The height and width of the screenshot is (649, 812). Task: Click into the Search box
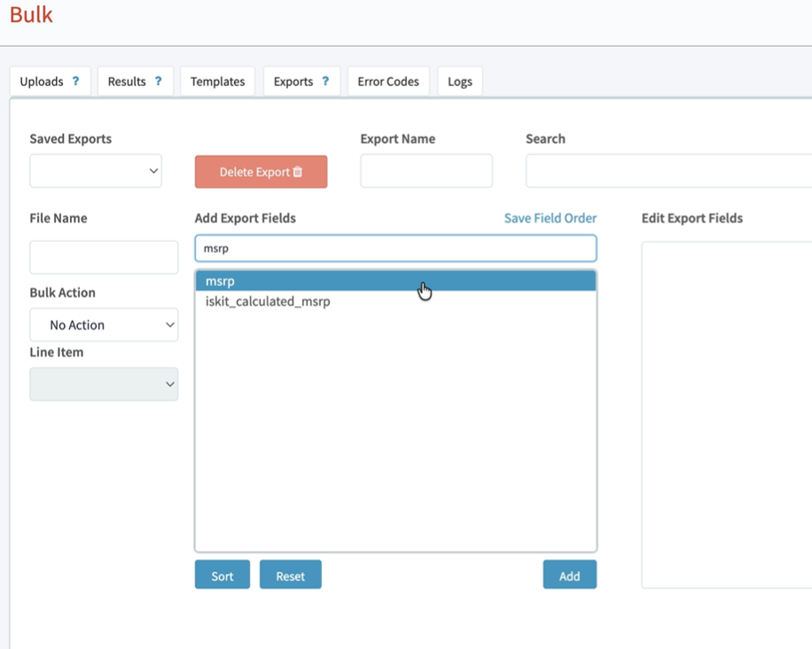coord(668,171)
